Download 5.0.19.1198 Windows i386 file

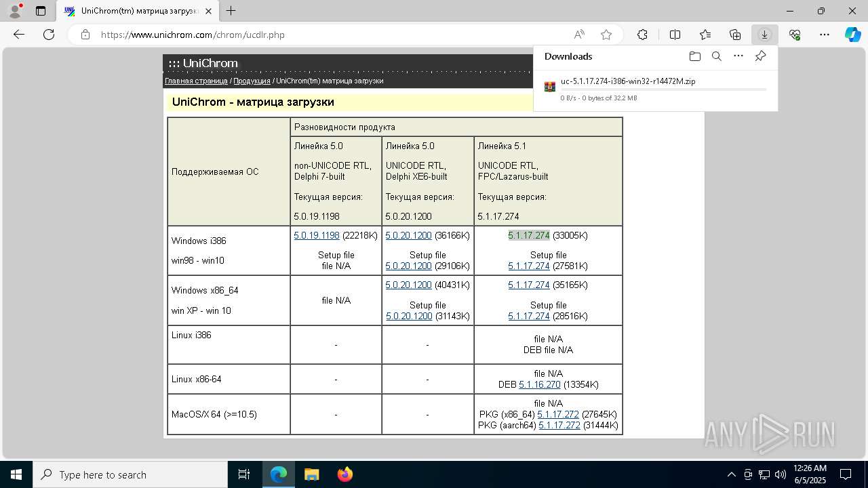click(x=317, y=235)
